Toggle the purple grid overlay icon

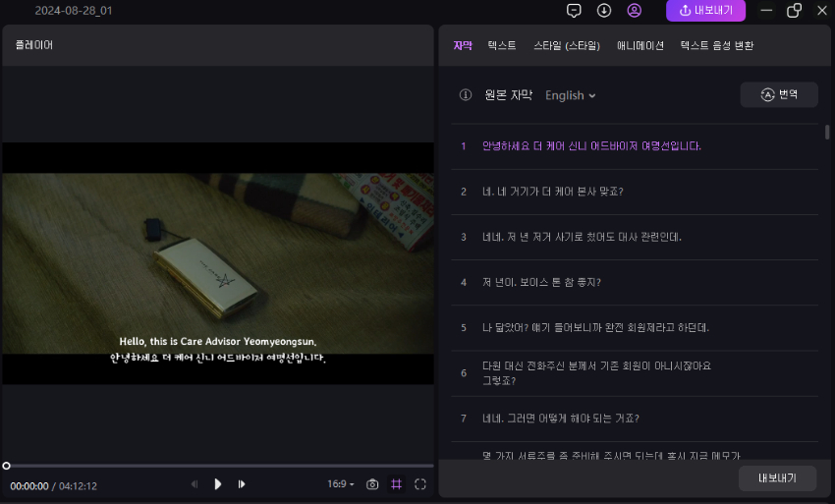(x=397, y=484)
